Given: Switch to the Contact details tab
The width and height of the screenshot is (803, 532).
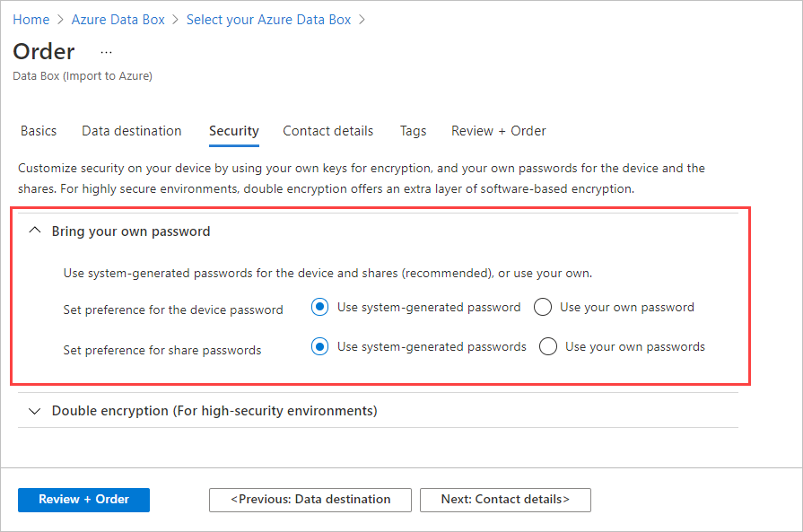Looking at the screenshot, I should click(x=327, y=131).
